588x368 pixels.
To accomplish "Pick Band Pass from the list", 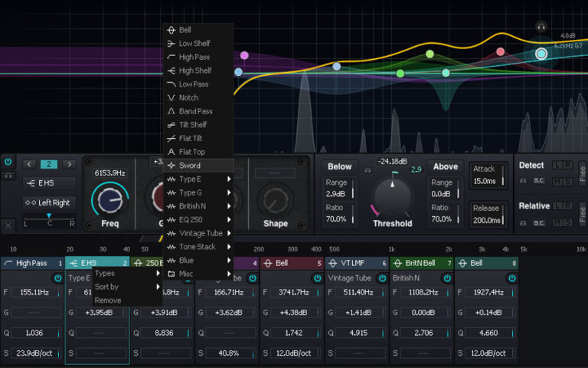I will point(198,111).
